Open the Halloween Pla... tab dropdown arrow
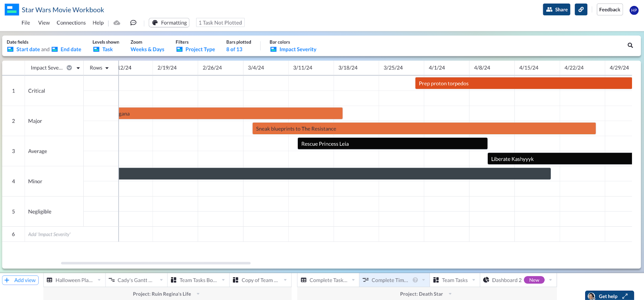Image resolution: width=644 pixels, height=300 pixels. pyautogui.click(x=99, y=280)
